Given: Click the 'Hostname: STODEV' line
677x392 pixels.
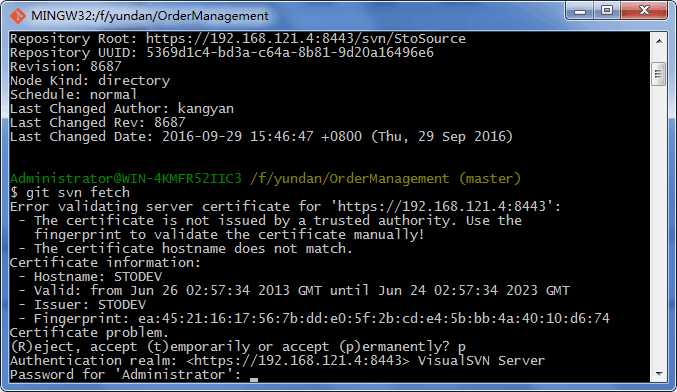Looking at the screenshot, I should click(x=90, y=276).
